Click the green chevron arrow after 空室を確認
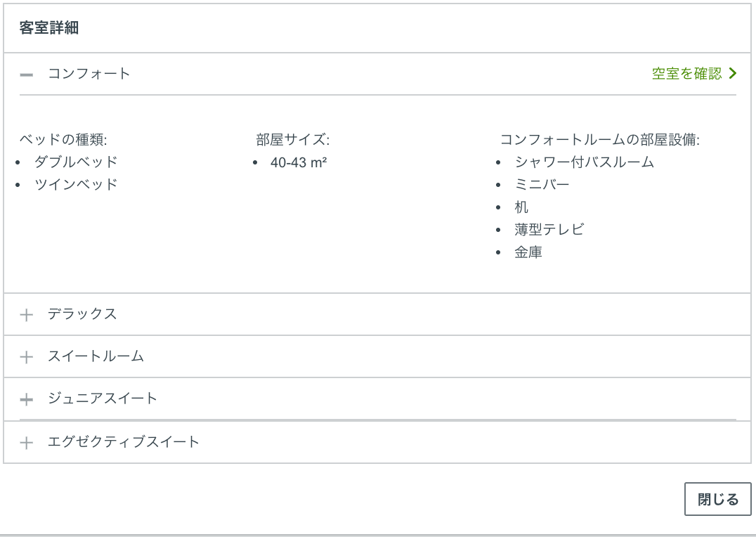The image size is (756, 537). (733, 73)
